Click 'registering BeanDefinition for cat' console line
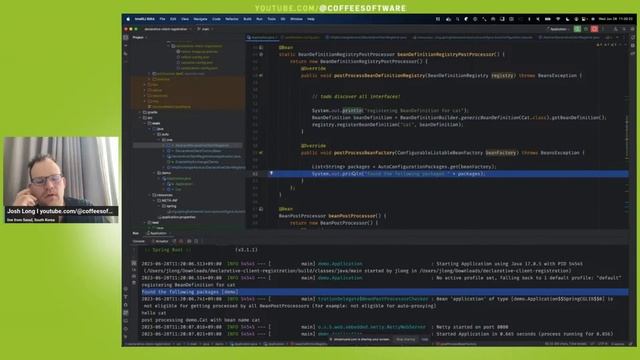The width and height of the screenshot is (640, 360). 188,285
